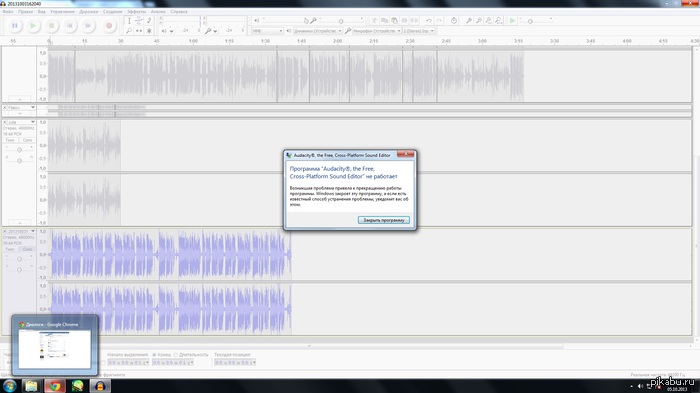Skip to the end of the project
This screenshot has width=700, height=393.
click(88, 26)
